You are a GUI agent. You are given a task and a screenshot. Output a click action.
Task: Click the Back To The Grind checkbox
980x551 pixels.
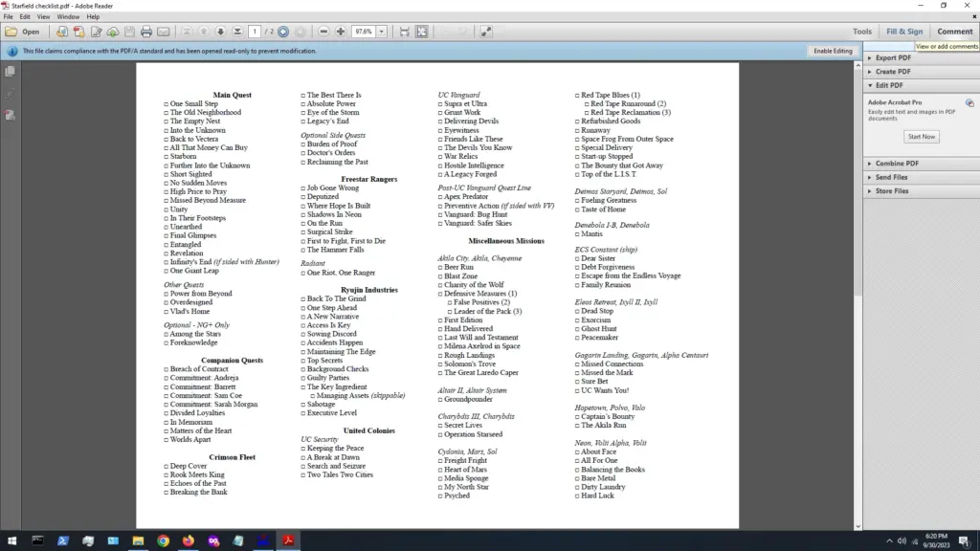[x=303, y=299]
